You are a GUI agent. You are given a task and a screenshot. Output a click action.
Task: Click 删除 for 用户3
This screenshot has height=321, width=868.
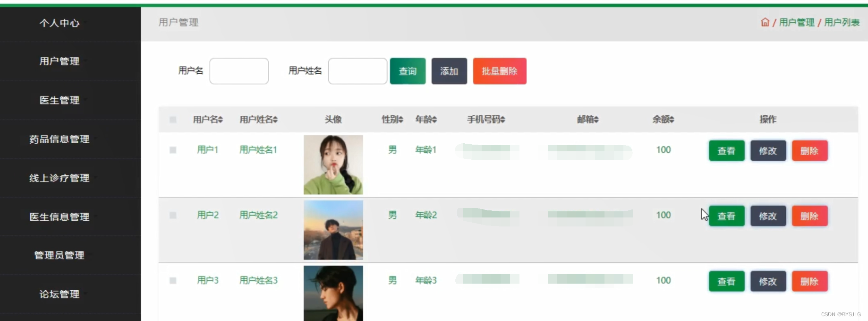click(x=809, y=281)
